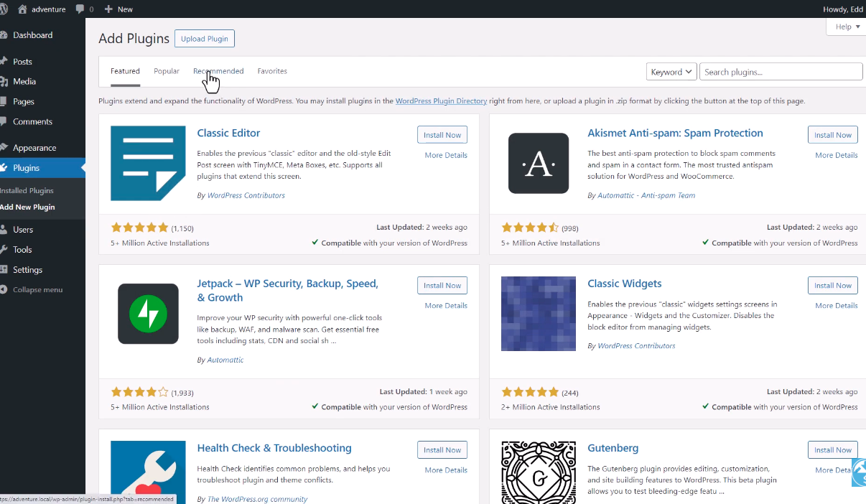The width and height of the screenshot is (866, 504).
Task: Collapse the admin sidebar menu
Action: pyautogui.click(x=37, y=290)
